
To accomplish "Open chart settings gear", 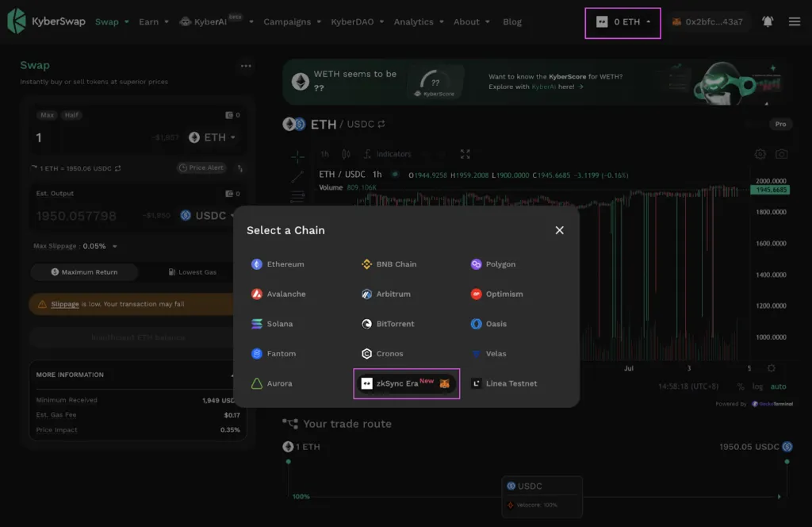I will (760, 154).
